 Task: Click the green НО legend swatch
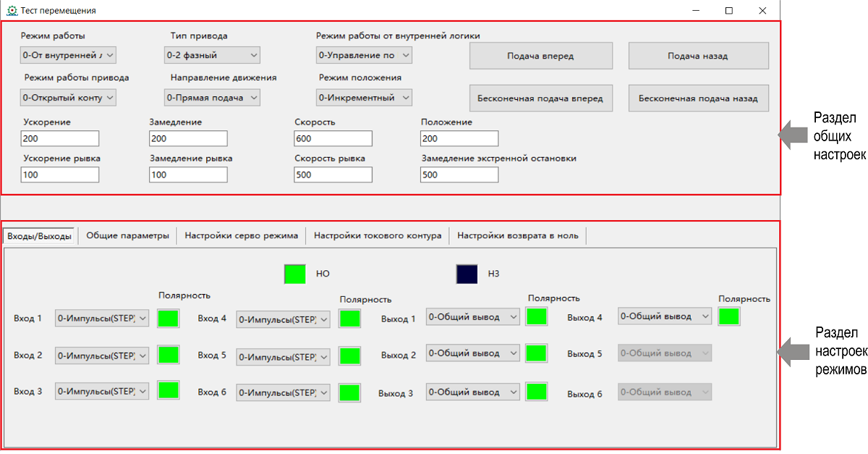(x=295, y=274)
